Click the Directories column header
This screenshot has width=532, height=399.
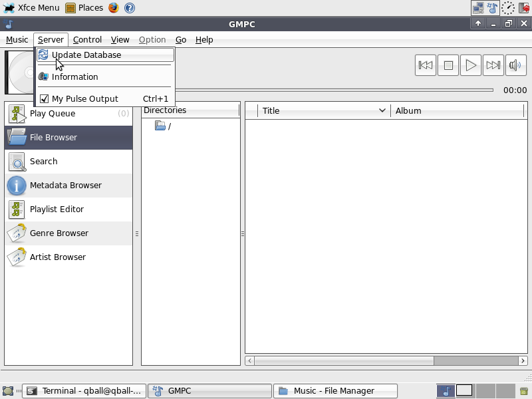pyautogui.click(x=191, y=110)
